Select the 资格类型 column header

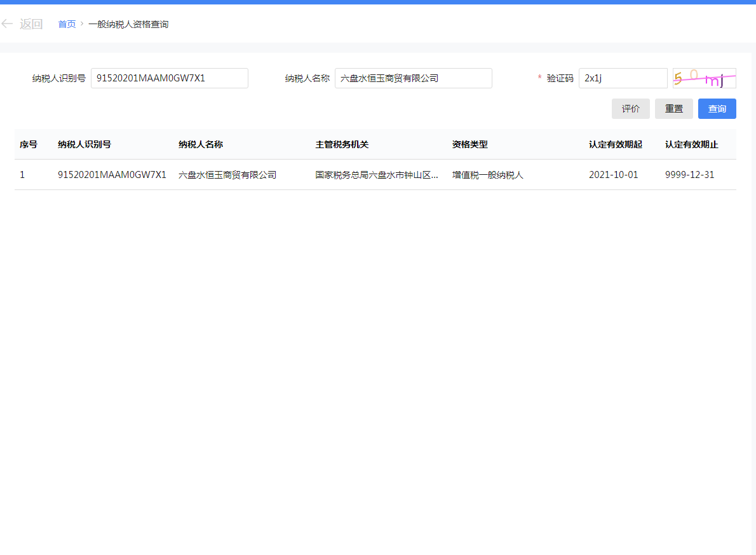coord(469,144)
